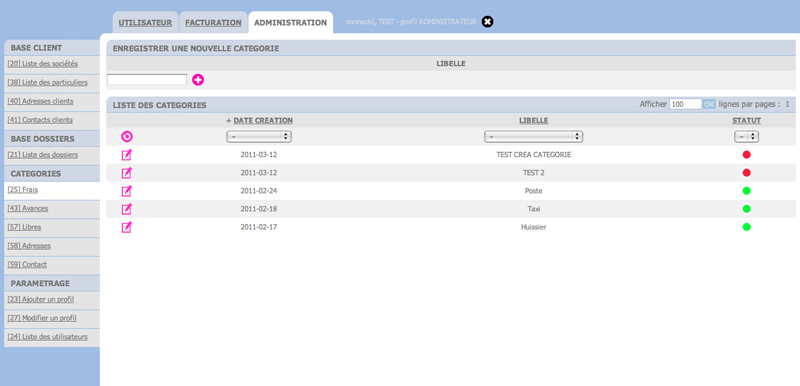This screenshot has width=800, height=386.
Task: Open the DATE CREATION filter dropdown
Action: [x=259, y=137]
